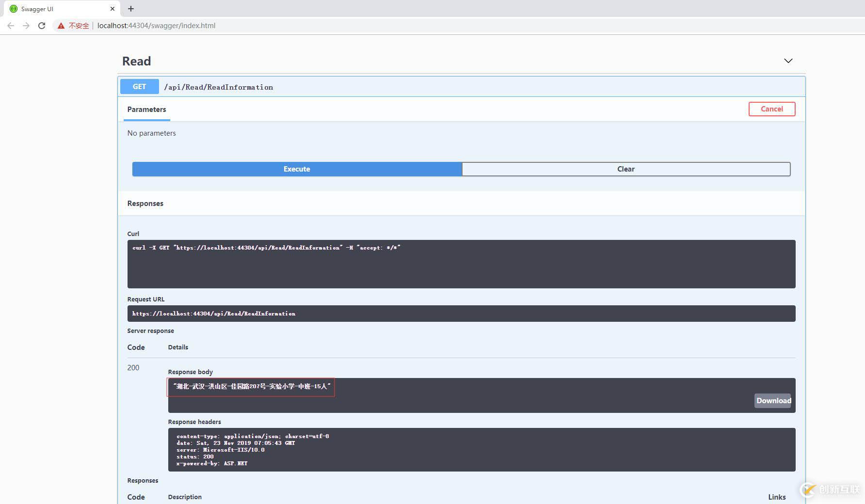Click the 不安全 warning triangle icon
The image size is (865, 504).
click(60, 25)
